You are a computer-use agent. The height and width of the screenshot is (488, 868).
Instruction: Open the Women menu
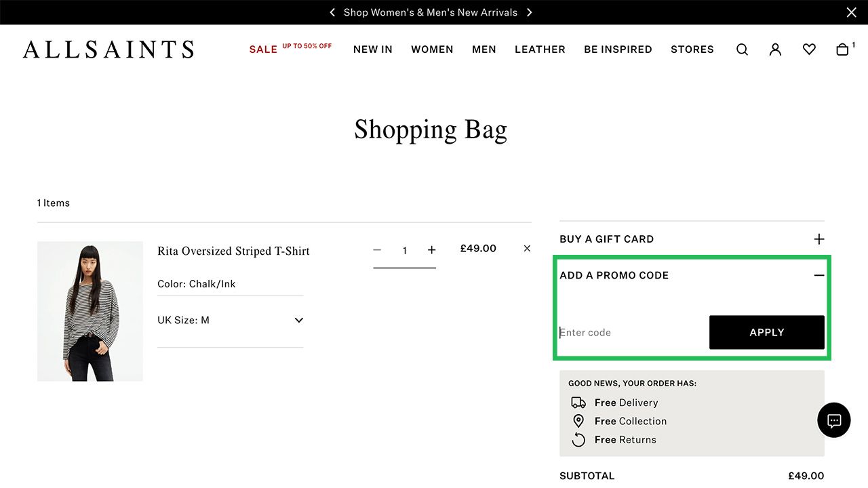click(x=432, y=49)
